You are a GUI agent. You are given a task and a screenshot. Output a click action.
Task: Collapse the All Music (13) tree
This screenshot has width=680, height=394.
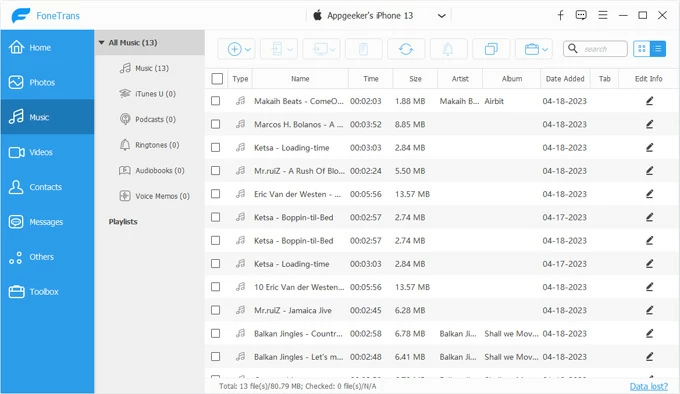coord(101,42)
